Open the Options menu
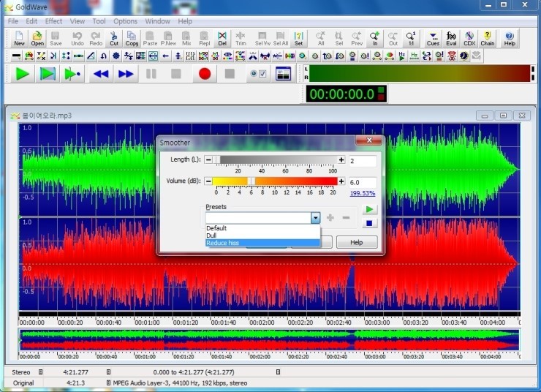 coord(125,21)
